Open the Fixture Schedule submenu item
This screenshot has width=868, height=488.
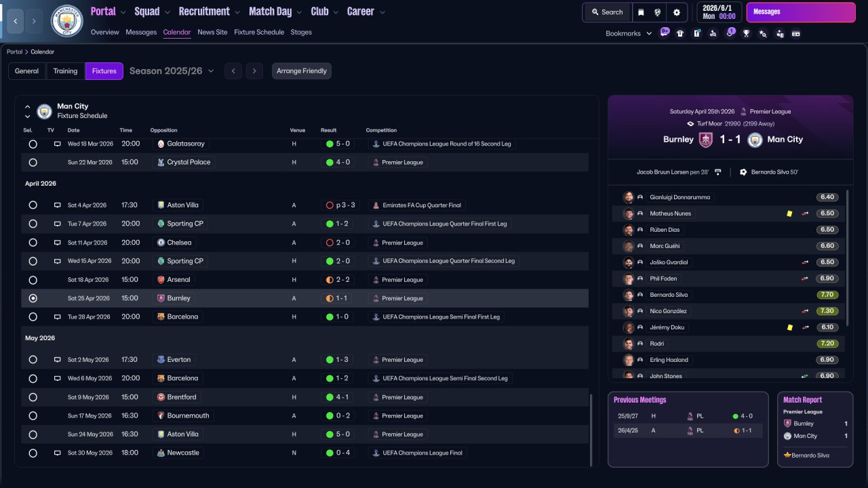coord(259,32)
